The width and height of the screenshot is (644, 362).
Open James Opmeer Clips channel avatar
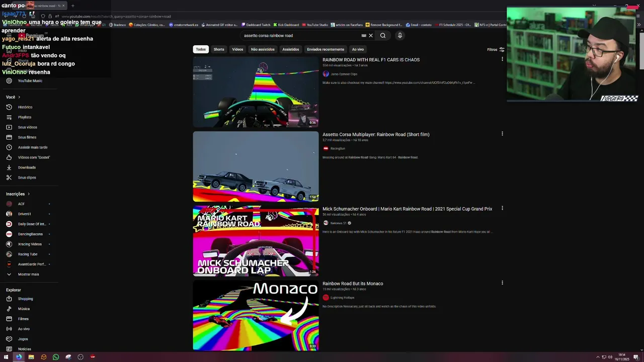(326, 74)
